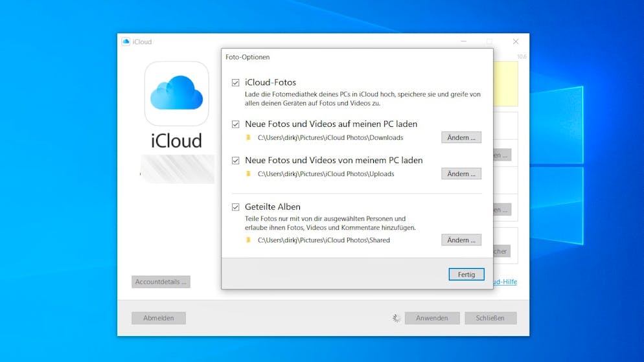Click the large iCloud cloud logo
This screenshot has height=362, width=644.
tap(177, 94)
